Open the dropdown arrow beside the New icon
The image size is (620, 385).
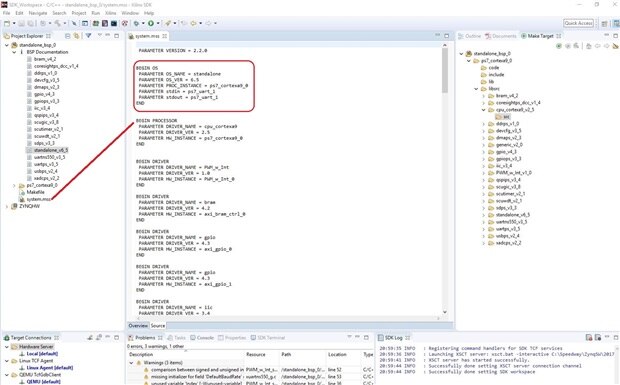tap(14, 23)
